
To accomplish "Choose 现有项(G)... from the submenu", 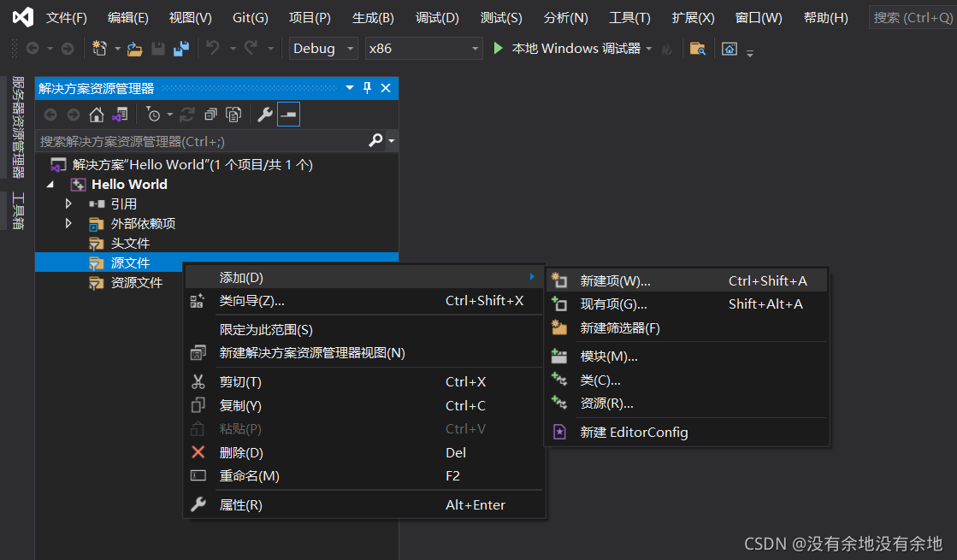I will pos(686,304).
